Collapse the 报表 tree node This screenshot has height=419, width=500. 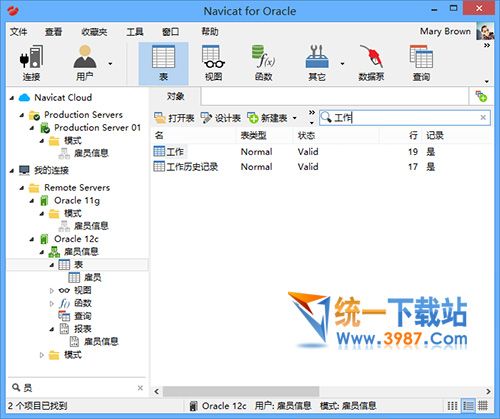[x=52, y=329]
